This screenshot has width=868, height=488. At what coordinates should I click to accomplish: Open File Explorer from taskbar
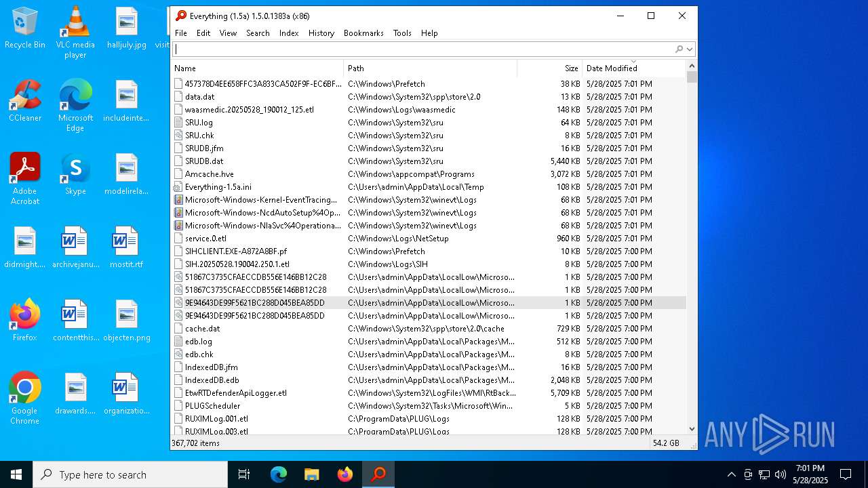[311, 474]
